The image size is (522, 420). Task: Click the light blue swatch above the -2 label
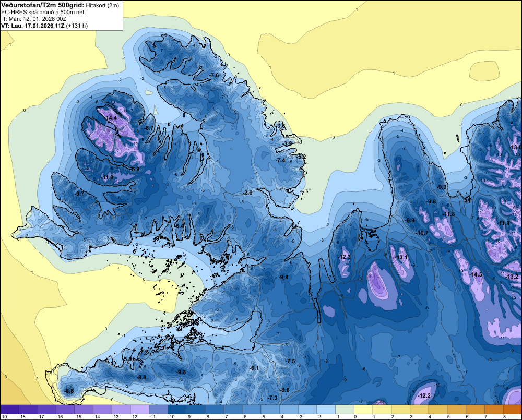[x=326, y=410]
